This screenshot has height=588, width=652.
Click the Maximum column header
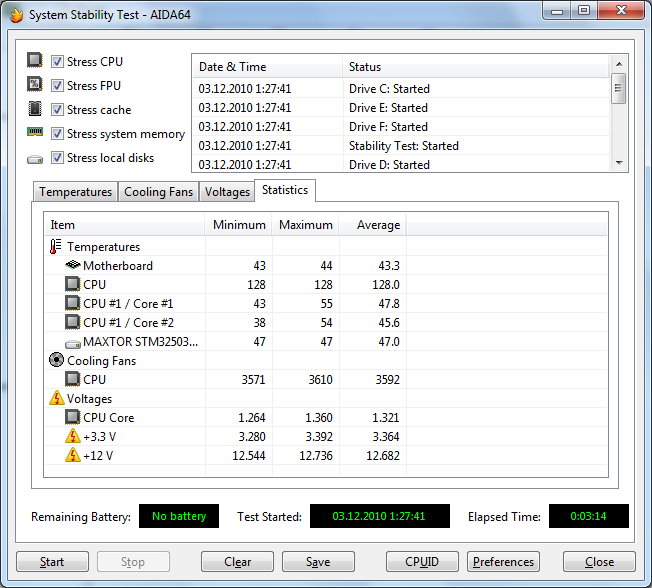305,225
